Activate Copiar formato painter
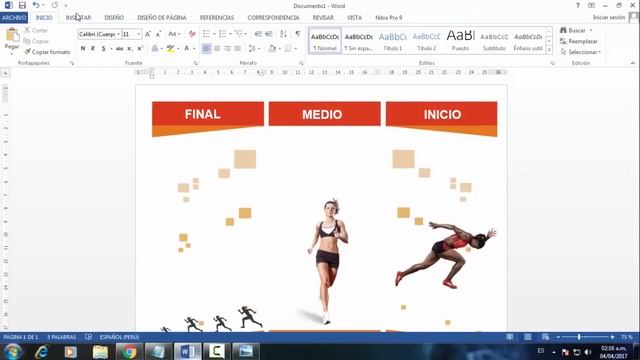Screen dimensions: 640x360 (47, 52)
